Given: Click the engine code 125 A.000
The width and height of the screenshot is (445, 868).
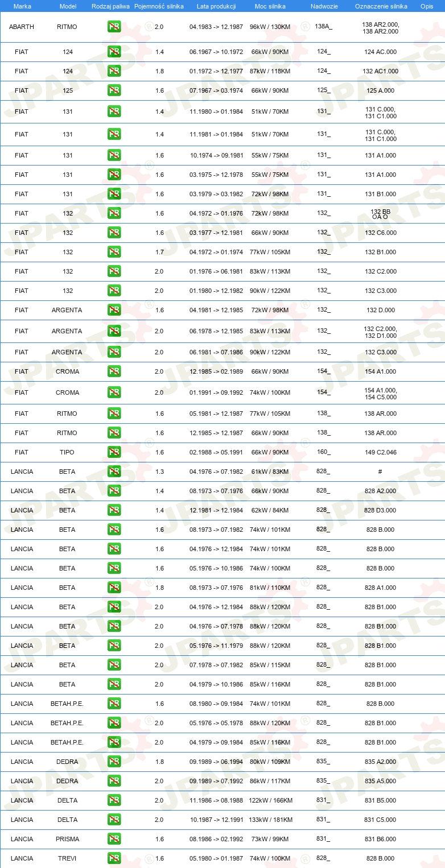Looking at the screenshot, I should point(380,90).
